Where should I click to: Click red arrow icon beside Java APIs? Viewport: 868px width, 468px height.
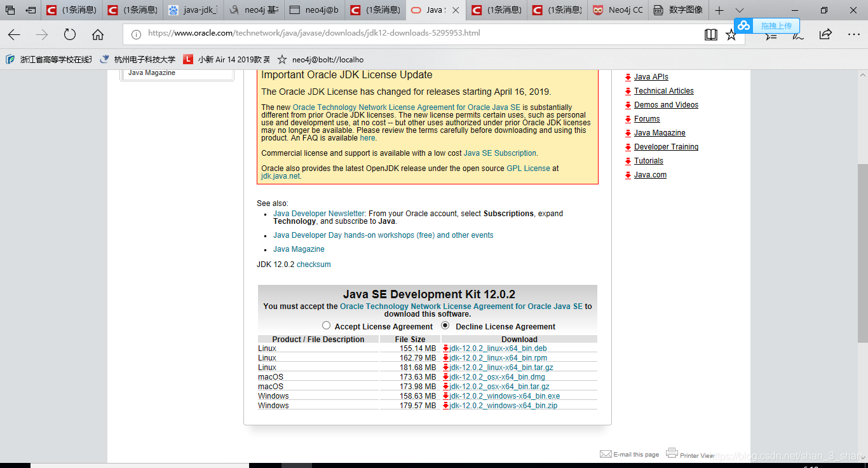(628, 77)
